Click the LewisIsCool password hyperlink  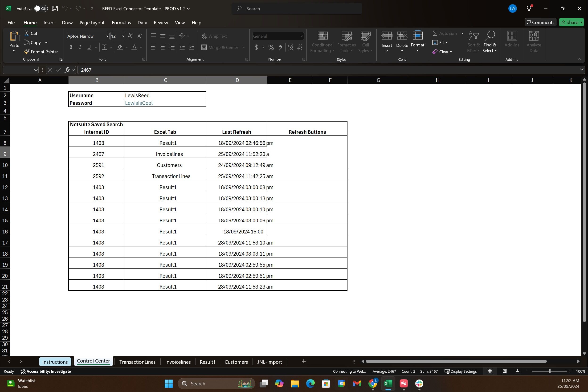[x=139, y=103]
